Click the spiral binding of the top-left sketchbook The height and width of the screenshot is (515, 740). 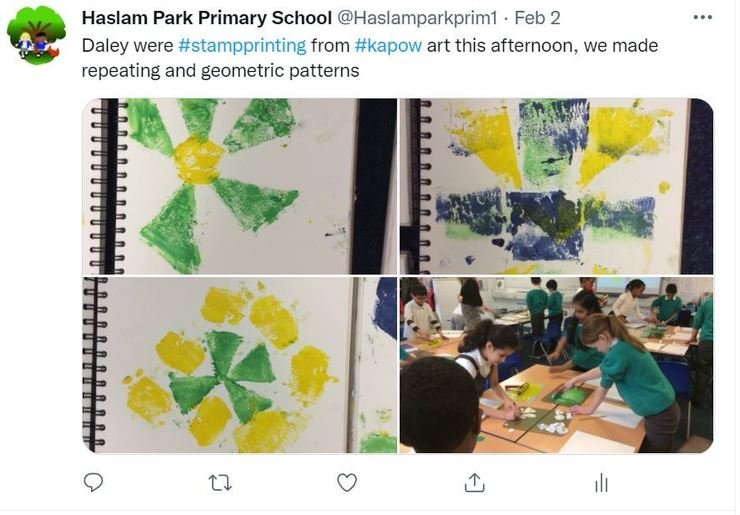click(109, 186)
